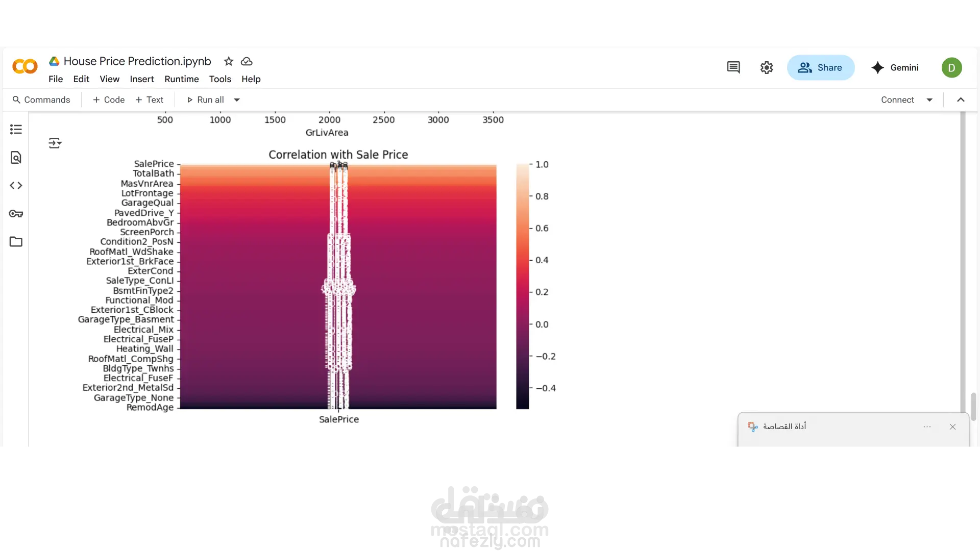Click the cell output toggle icon
This screenshot has height=551, width=980.
[x=55, y=143]
